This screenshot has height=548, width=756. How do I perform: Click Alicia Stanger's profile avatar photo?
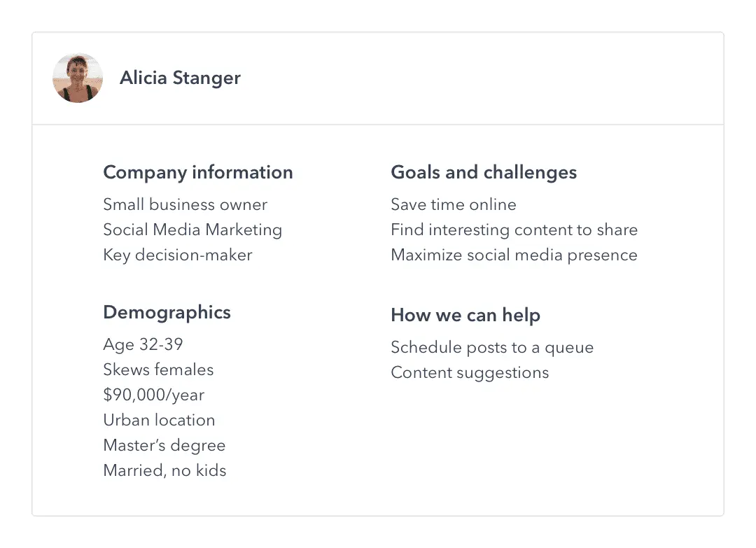78,78
